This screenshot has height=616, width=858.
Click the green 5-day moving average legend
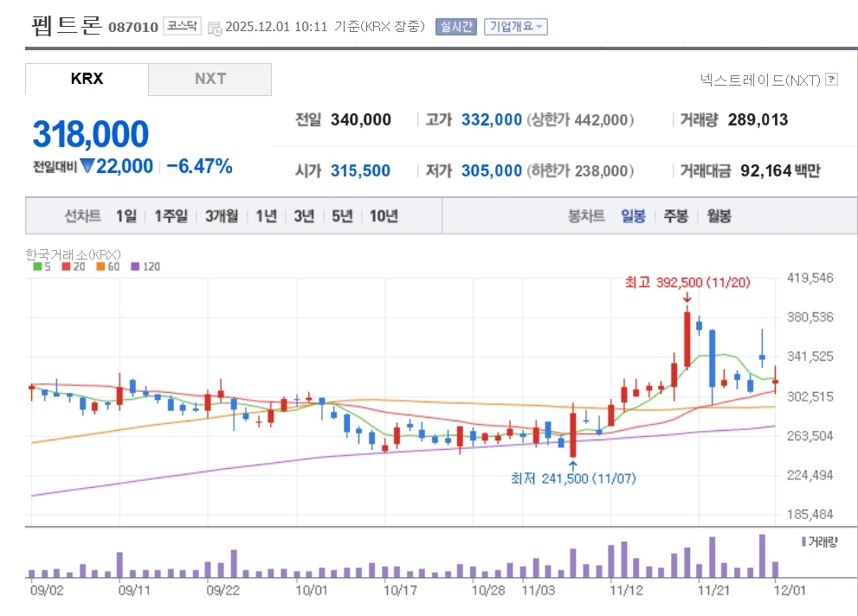point(37,266)
